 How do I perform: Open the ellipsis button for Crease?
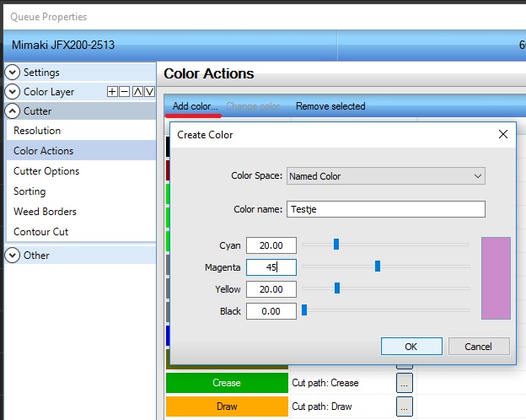[405, 383]
